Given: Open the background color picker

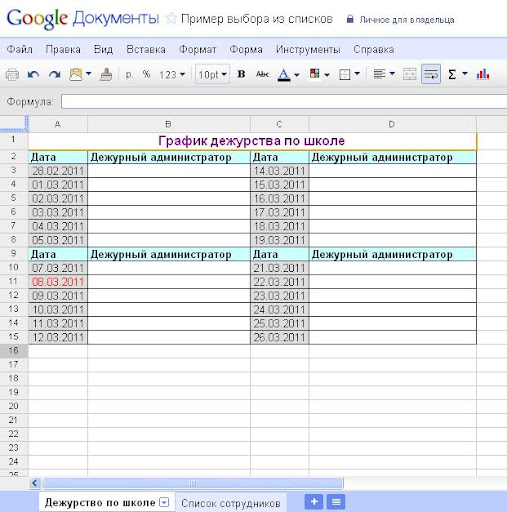Looking at the screenshot, I should pos(319,74).
